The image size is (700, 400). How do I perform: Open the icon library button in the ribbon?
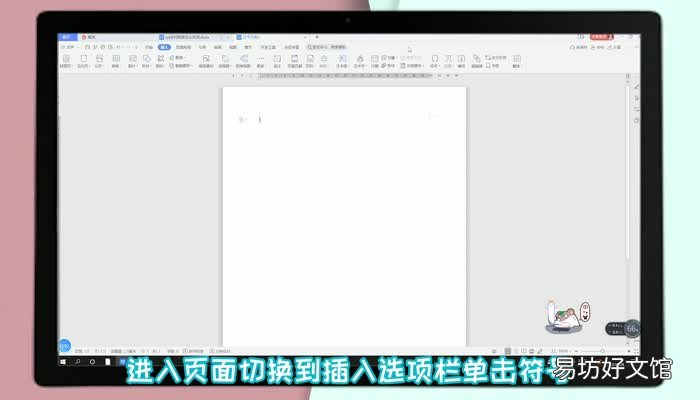[x=160, y=61]
